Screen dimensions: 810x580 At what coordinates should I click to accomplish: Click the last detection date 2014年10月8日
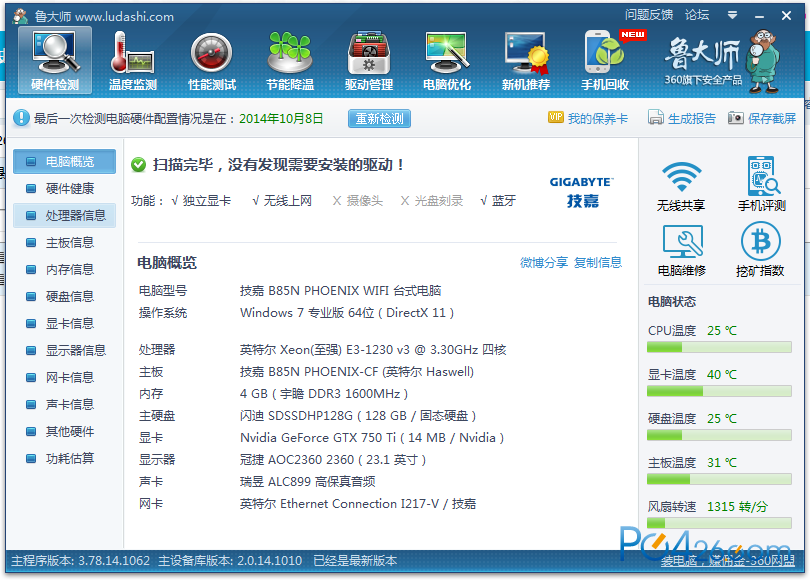point(281,118)
